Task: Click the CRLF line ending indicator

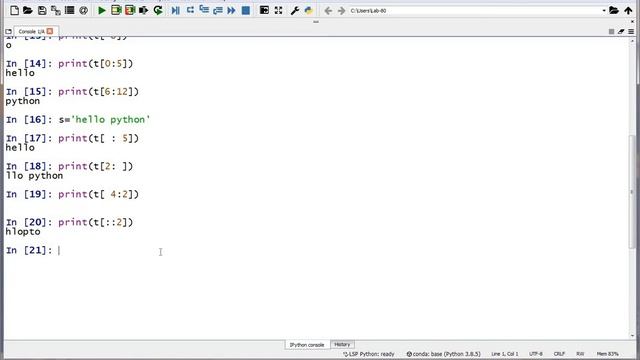Action: (x=559, y=354)
